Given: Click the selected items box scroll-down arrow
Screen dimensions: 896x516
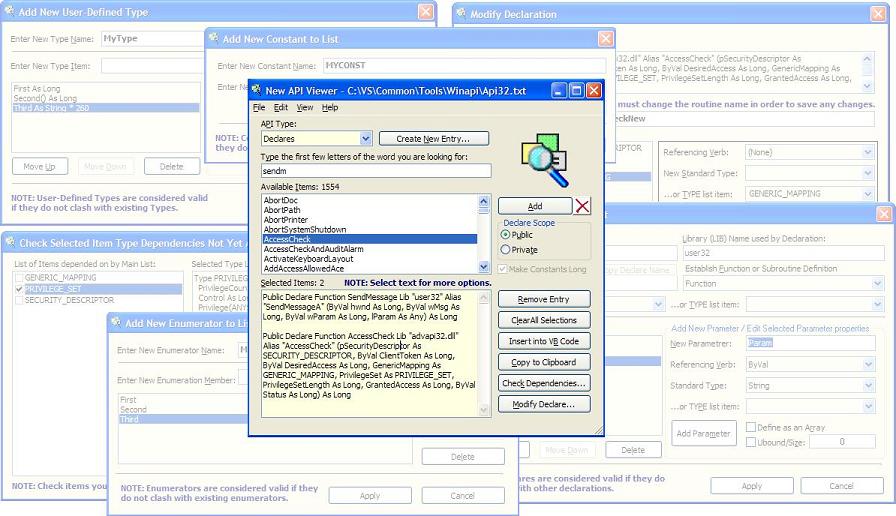Looking at the screenshot, I should pos(483,410).
